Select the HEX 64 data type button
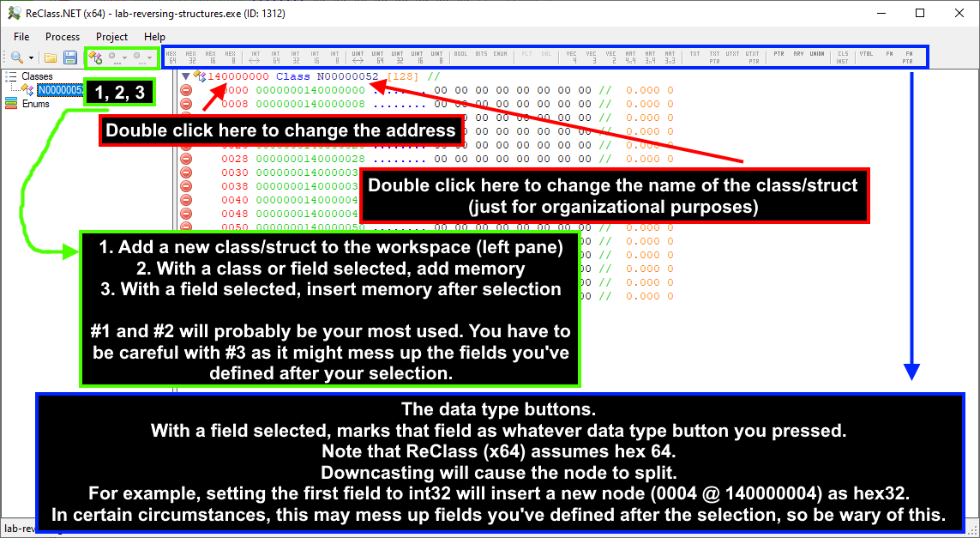The width and height of the screenshot is (980, 538). click(x=171, y=57)
